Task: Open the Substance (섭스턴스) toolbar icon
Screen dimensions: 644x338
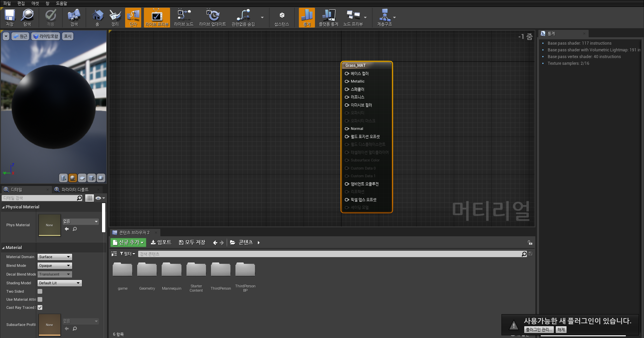Action: tap(282, 18)
